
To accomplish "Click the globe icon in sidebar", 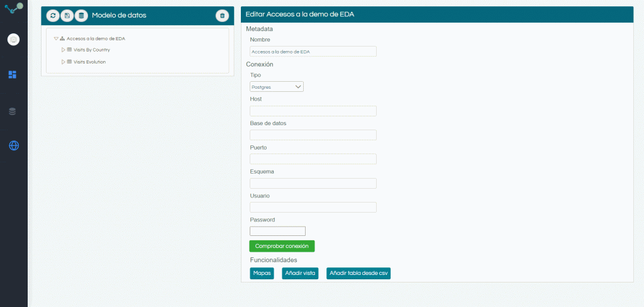I will tap(14, 145).
